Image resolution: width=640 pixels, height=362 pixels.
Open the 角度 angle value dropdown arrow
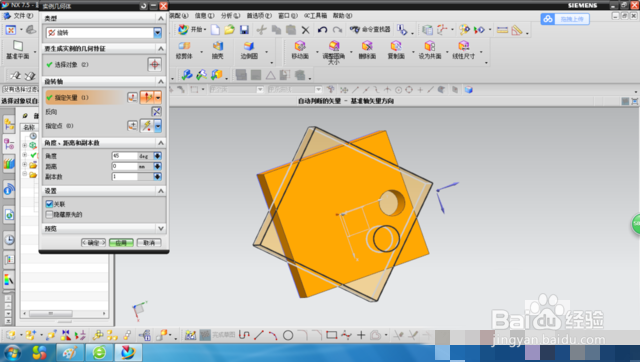[157, 156]
